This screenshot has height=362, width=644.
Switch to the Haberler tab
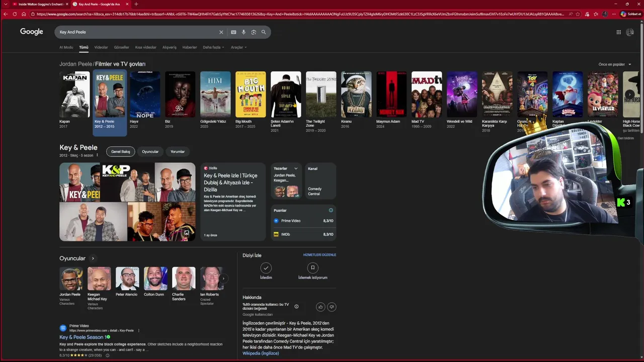[190, 47]
